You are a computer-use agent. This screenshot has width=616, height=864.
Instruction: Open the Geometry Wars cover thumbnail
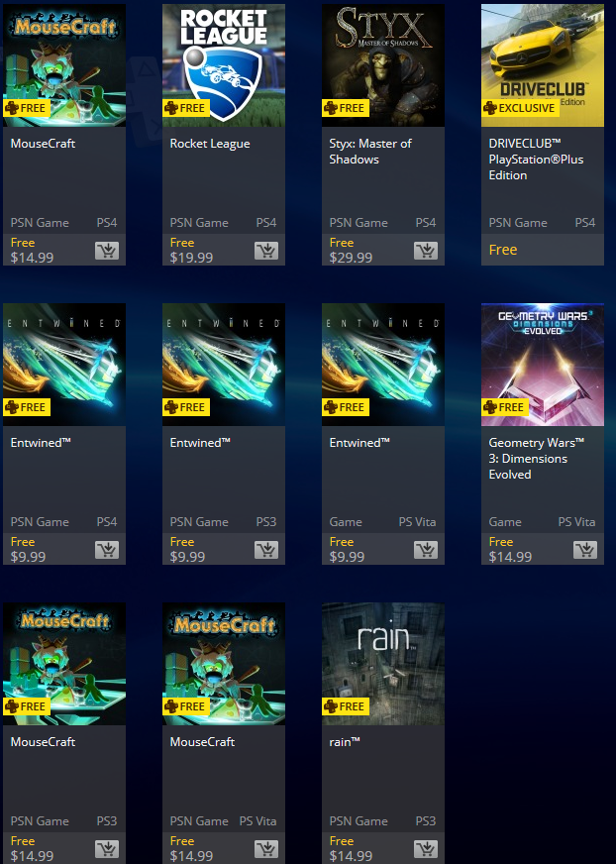pyautogui.click(x=543, y=365)
